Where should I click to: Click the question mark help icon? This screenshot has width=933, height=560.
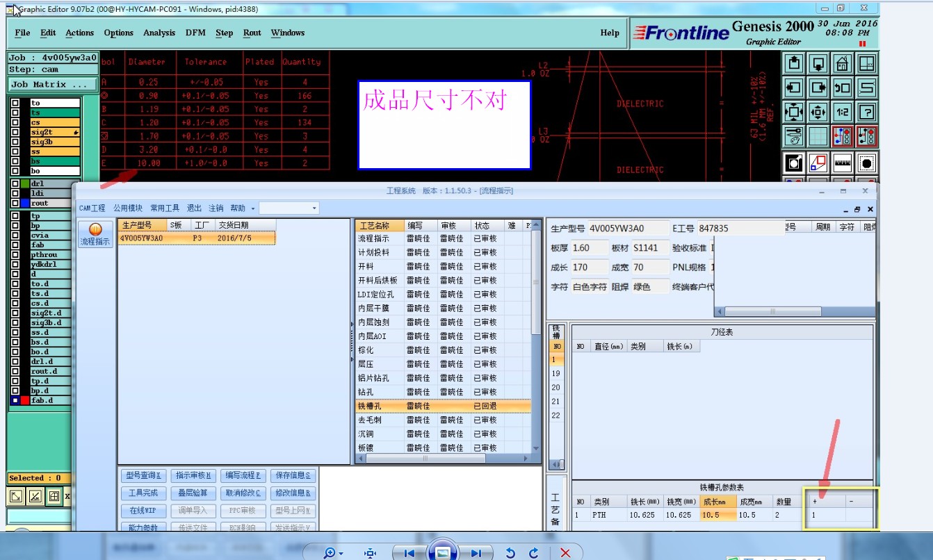pos(866,112)
